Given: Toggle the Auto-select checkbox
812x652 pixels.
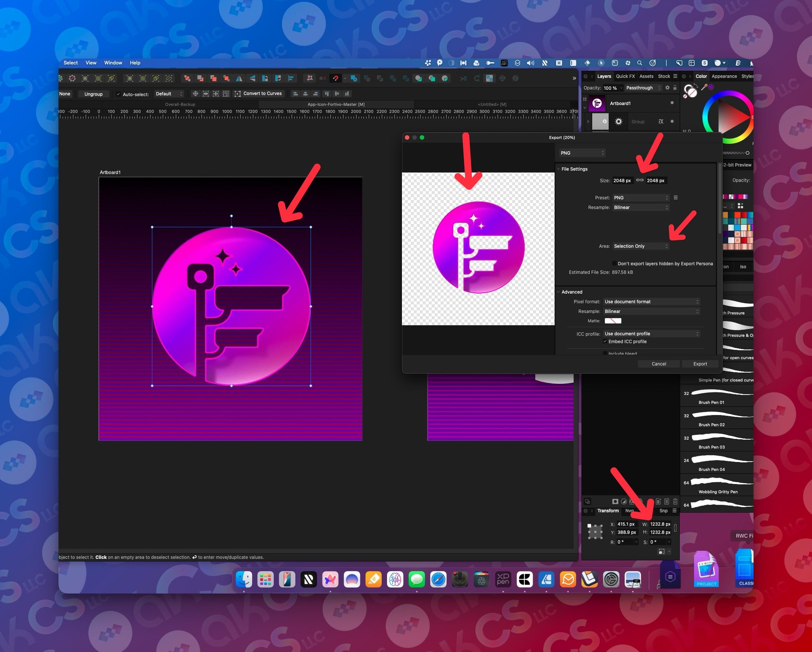Looking at the screenshot, I should [118, 94].
